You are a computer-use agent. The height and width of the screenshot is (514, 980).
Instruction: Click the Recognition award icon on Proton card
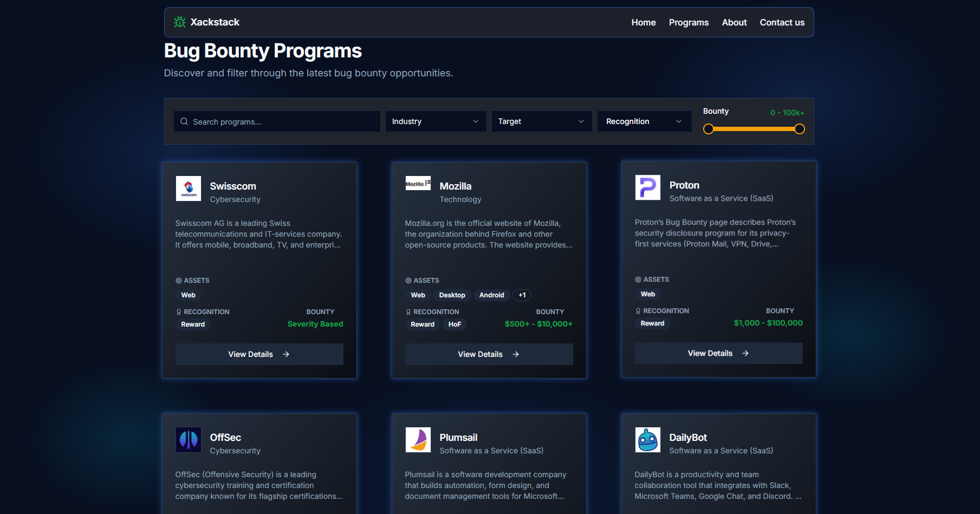[638, 311]
